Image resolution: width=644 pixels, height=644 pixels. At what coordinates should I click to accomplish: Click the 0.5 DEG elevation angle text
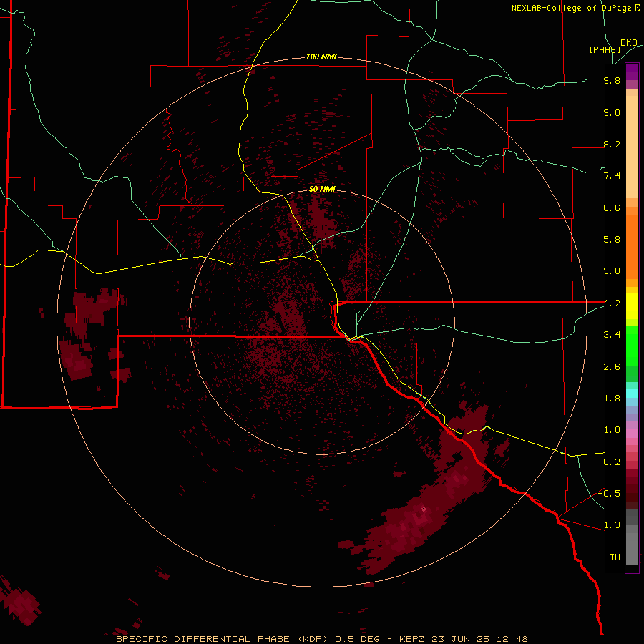(357, 639)
